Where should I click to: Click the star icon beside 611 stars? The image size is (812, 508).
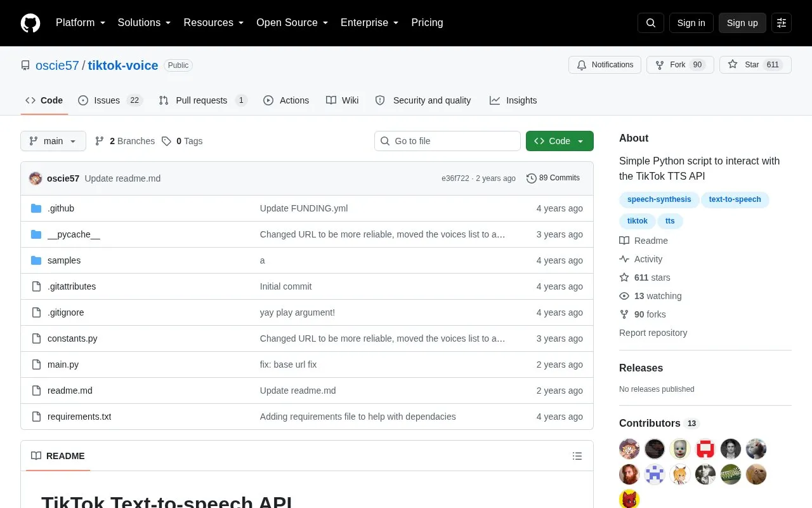624,277
